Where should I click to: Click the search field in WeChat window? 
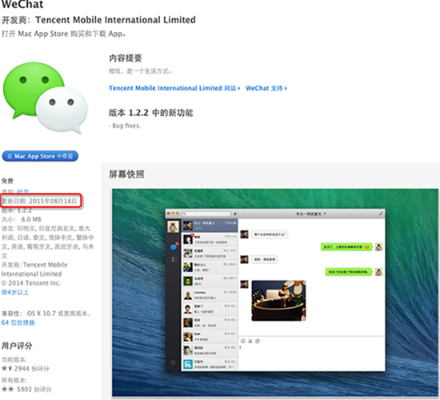click(x=207, y=213)
